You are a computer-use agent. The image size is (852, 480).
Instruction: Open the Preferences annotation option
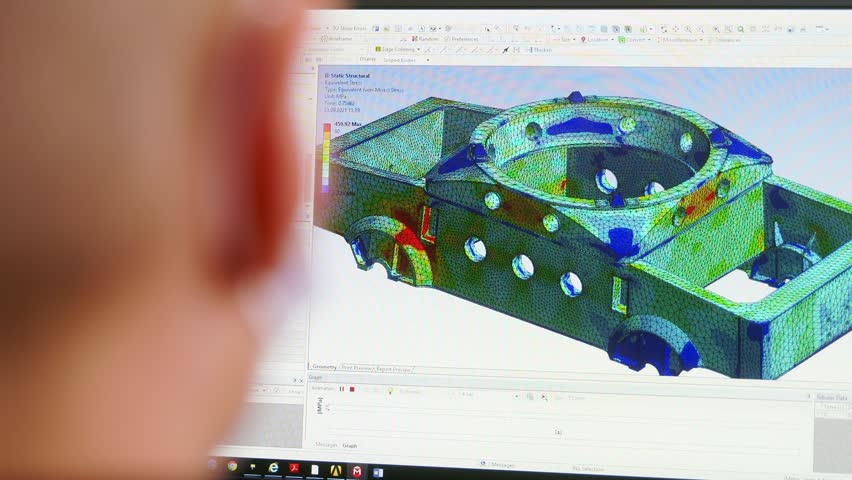tap(461, 39)
